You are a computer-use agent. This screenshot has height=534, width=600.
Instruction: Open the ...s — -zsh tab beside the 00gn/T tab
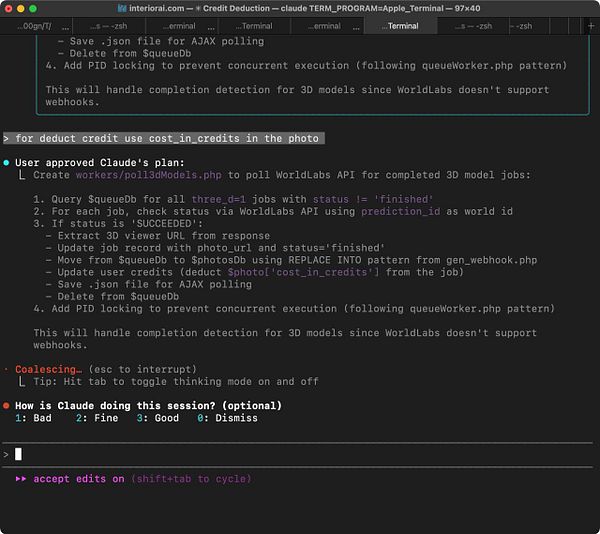pyautogui.click(x=109, y=26)
